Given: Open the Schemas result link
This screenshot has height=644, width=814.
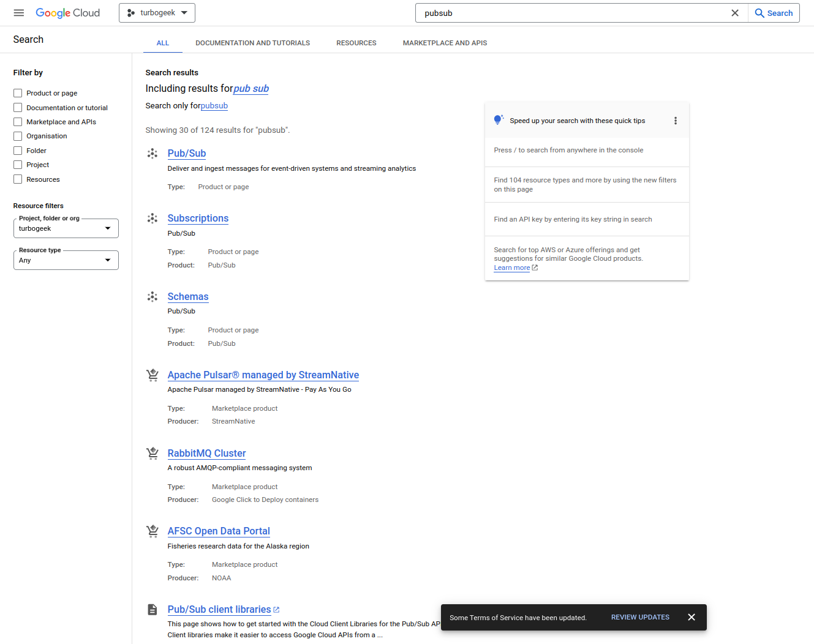Looking at the screenshot, I should pos(188,297).
